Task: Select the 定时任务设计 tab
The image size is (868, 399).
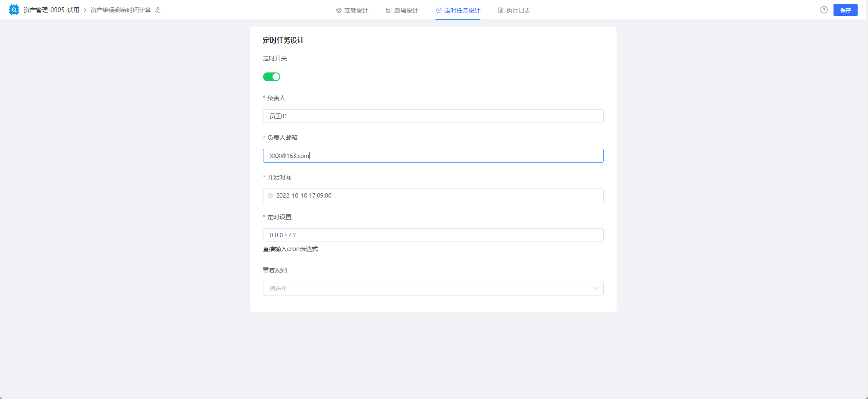Action: click(458, 10)
